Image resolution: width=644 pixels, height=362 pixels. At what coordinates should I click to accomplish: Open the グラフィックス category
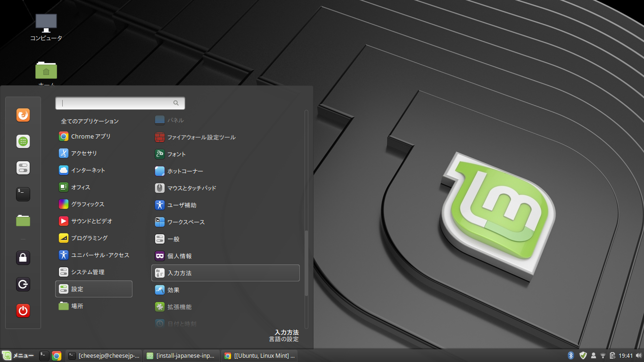coord(88,204)
